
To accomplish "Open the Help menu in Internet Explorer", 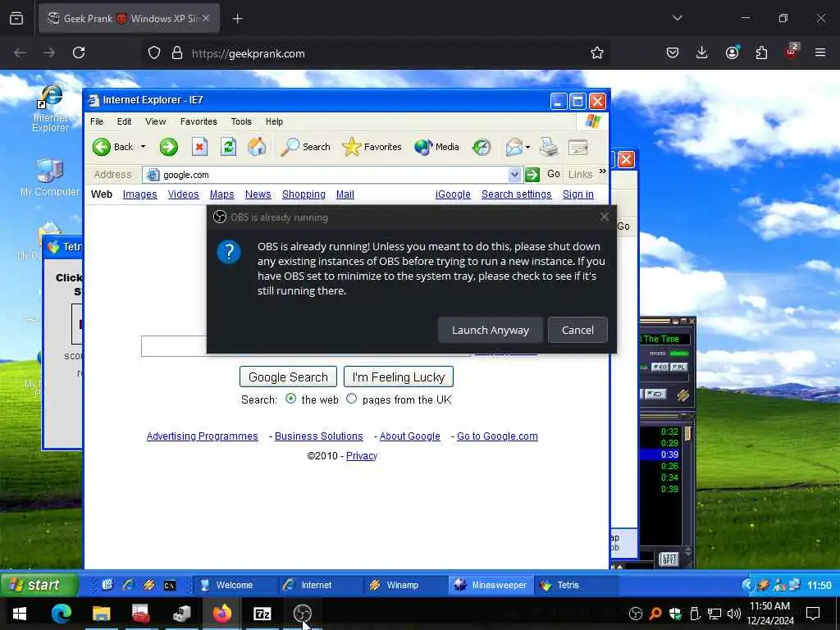I will (x=274, y=121).
